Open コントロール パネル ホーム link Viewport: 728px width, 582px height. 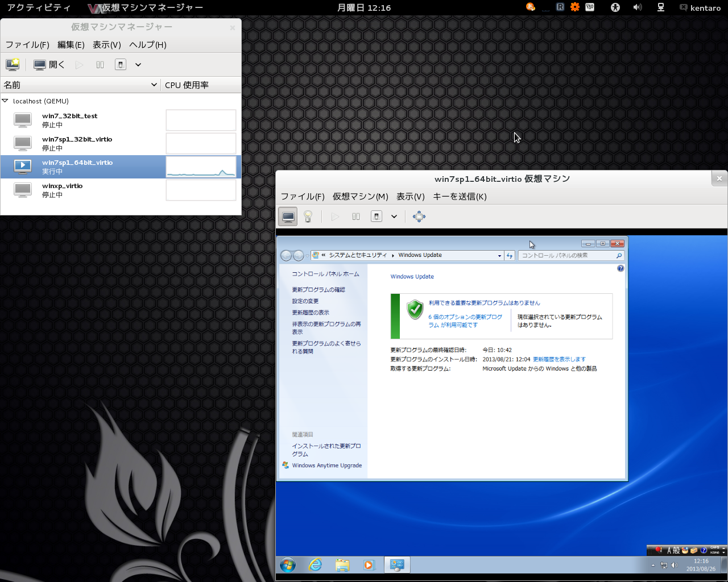(325, 274)
